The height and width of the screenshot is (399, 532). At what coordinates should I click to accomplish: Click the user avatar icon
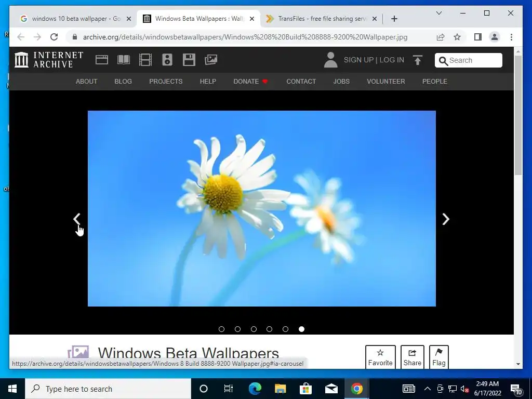330,60
